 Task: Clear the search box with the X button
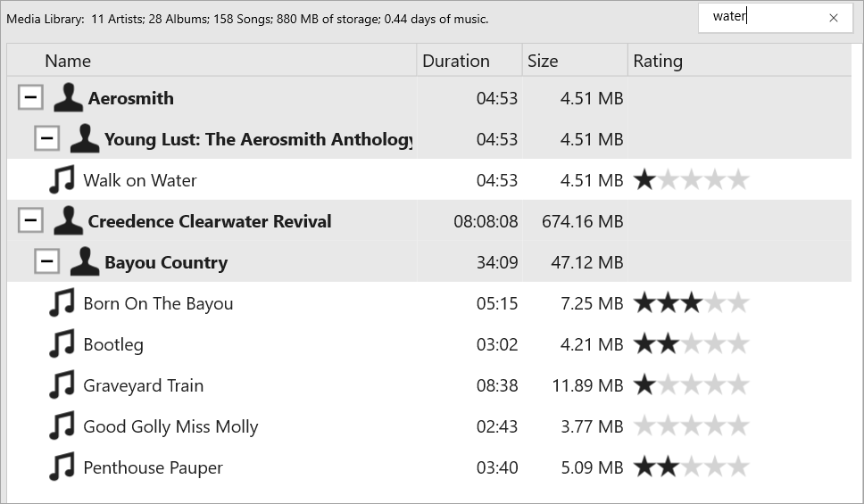click(834, 18)
